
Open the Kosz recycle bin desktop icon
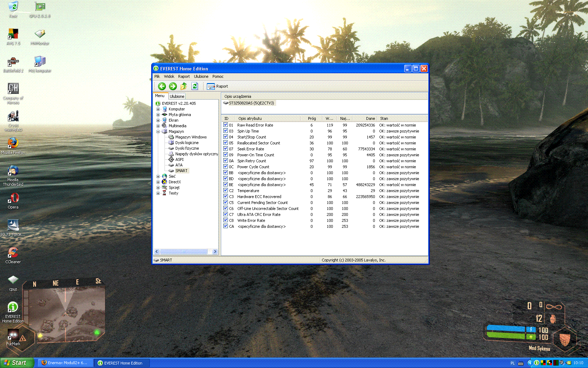coord(13,10)
